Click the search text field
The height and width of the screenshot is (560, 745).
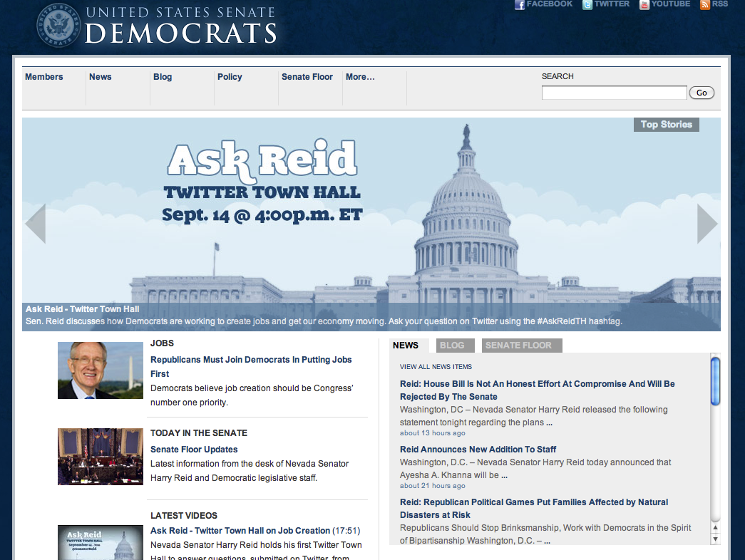pos(614,93)
